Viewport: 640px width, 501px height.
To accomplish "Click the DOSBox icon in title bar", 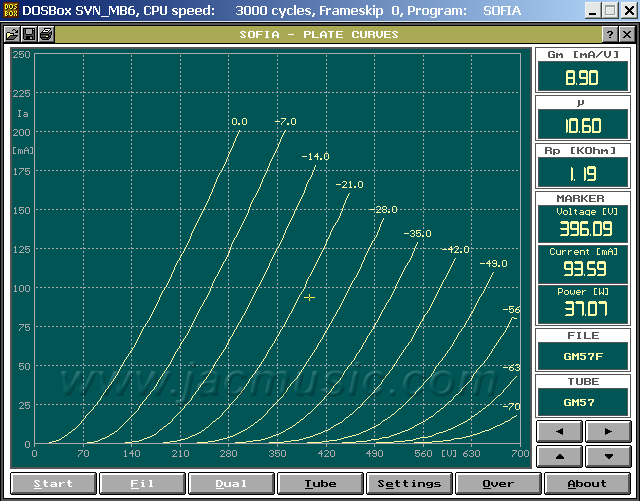I will tap(10, 10).
